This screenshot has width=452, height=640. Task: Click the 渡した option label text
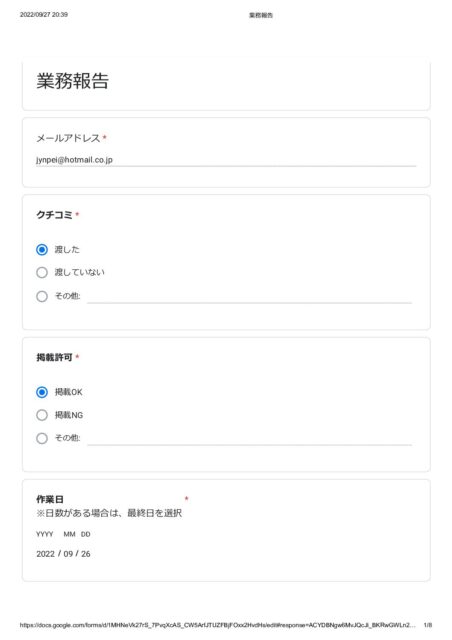point(67,249)
